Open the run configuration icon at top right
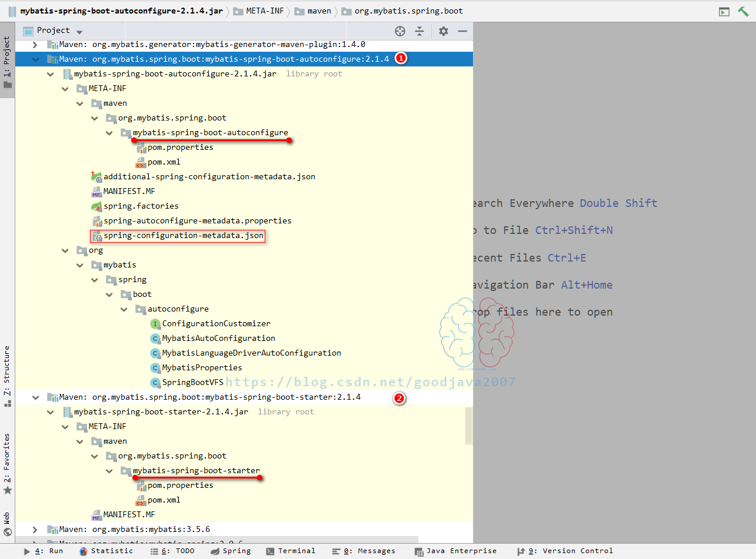Image resolution: width=756 pixels, height=559 pixels. (x=724, y=11)
